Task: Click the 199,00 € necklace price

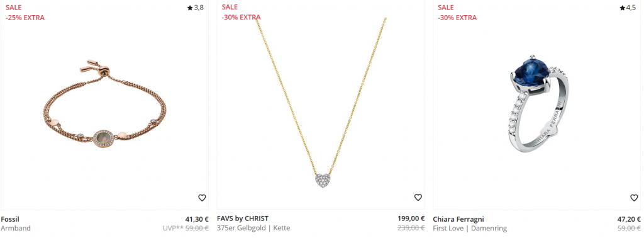Action: click(411, 218)
